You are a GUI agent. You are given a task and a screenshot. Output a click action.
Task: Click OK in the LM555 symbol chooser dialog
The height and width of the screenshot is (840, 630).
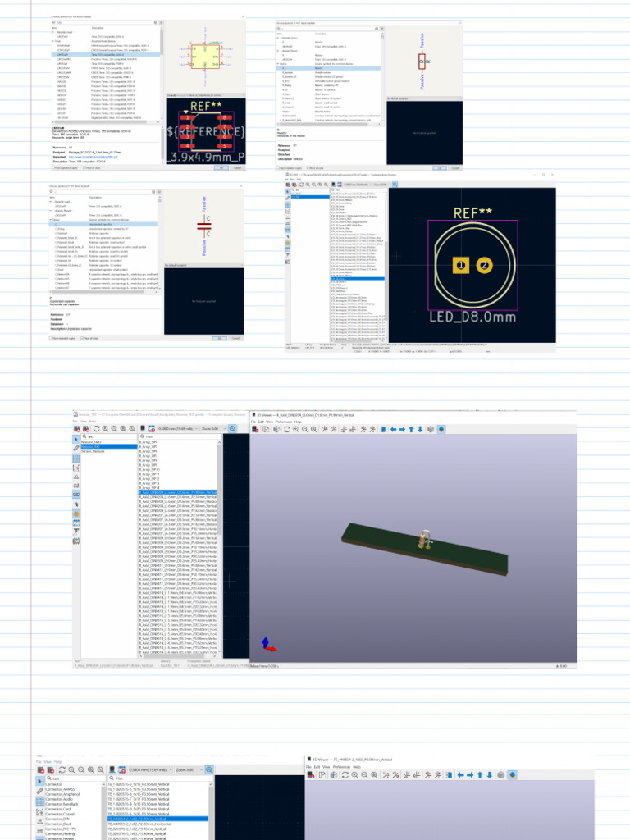221,167
